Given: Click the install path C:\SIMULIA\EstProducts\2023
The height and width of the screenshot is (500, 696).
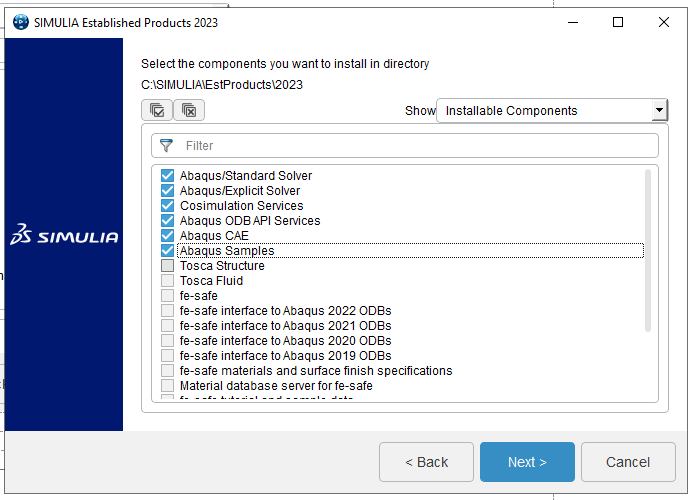Looking at the screenshot, I should [222, 85].
